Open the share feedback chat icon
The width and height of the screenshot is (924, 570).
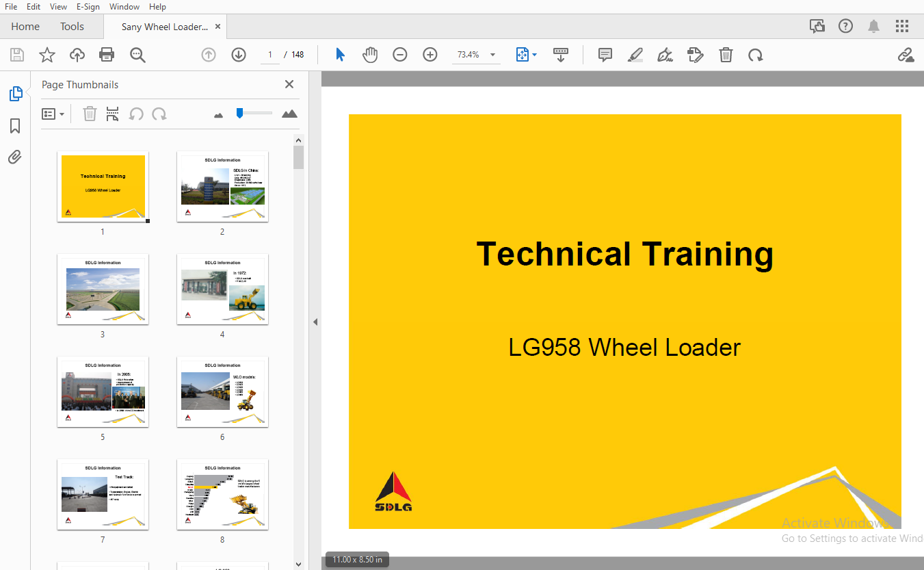click(817, 27)
